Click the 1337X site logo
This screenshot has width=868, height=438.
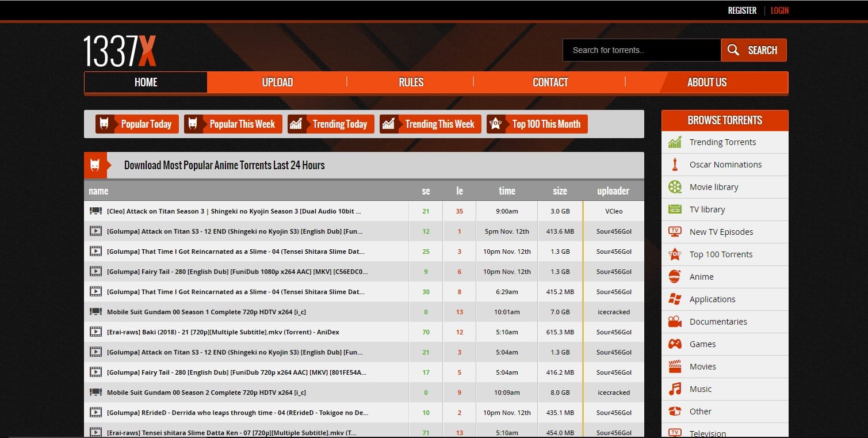coord(120,51)
